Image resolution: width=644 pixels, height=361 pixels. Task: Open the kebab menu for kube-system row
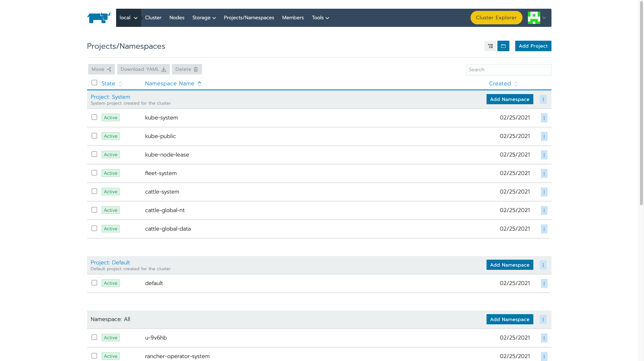click(544, 118)
